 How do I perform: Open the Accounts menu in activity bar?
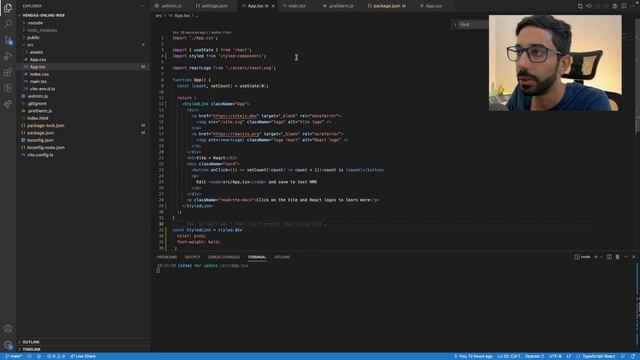[x=8, y=329]
